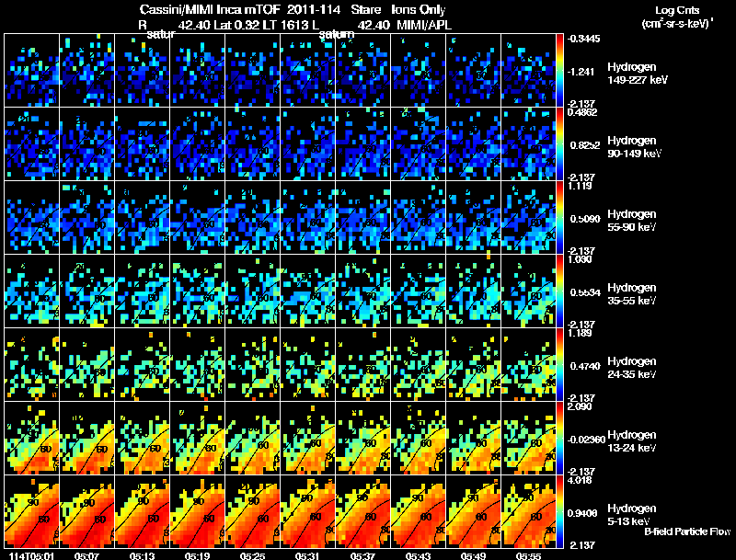736x560 pixels.
Task: Click the Cassini/MIMI Inca mTOF title text
Action: pyautogui.click(x=210, y=10)
